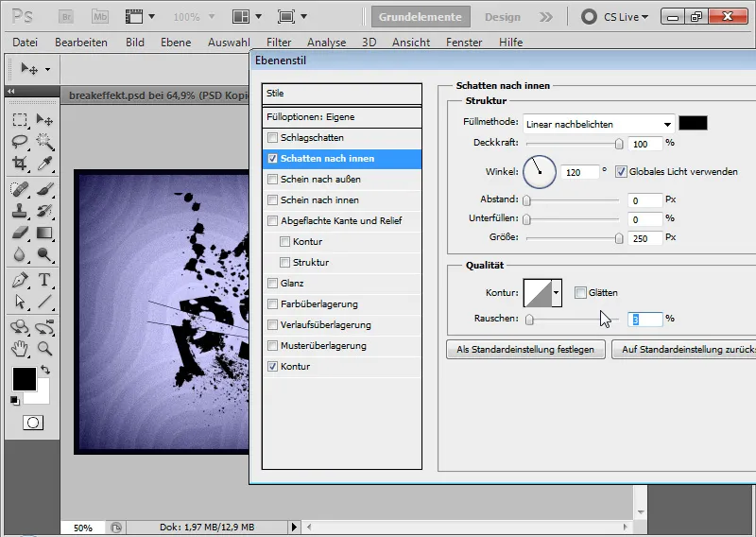Select the Path Selection tool
The height and width of the screenshot is (537, 756).
(20, 302)
